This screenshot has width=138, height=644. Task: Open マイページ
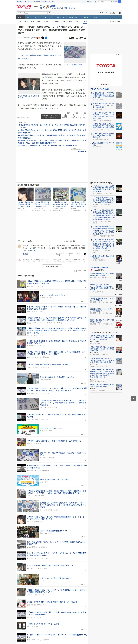103,13
